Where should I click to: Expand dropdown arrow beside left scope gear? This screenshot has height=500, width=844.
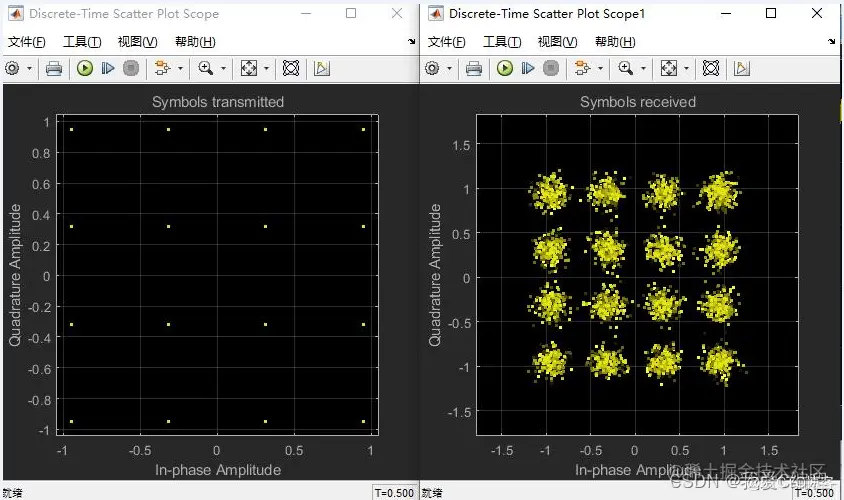pos(29,68)
